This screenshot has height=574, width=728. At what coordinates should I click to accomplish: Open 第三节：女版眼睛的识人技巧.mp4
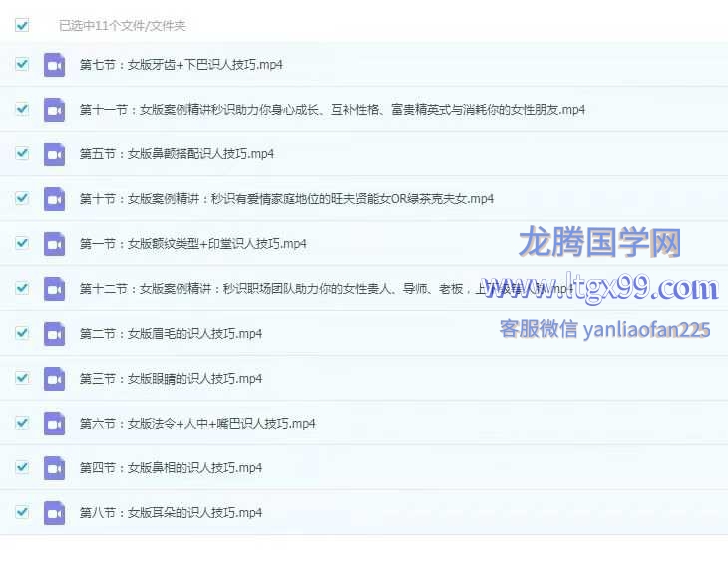(x=171, y=379)
